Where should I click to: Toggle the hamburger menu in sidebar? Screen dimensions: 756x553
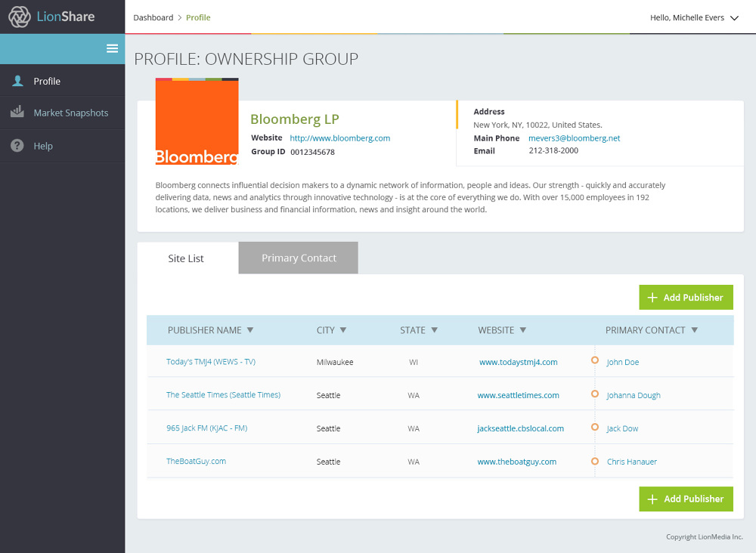pos(112,48)
